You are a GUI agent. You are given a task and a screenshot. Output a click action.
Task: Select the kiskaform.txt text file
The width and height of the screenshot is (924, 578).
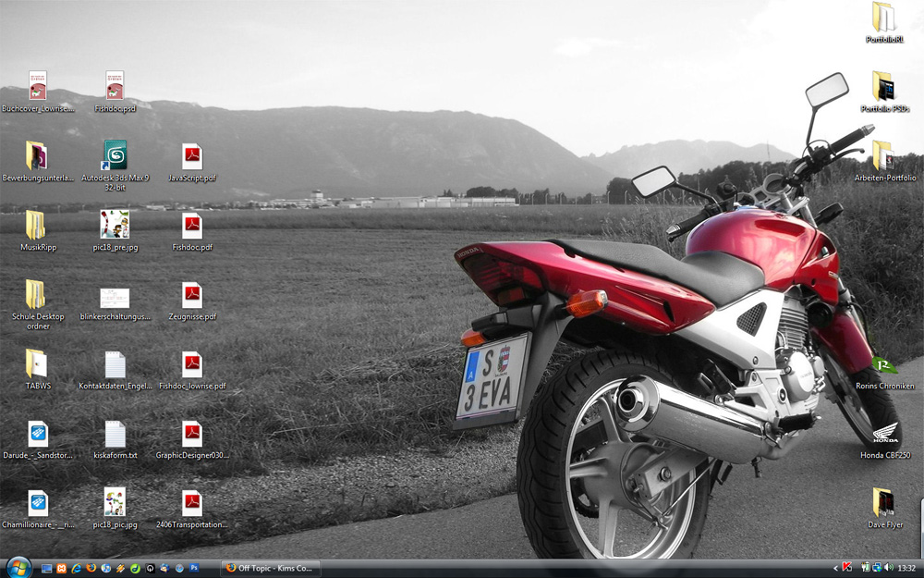115,434
